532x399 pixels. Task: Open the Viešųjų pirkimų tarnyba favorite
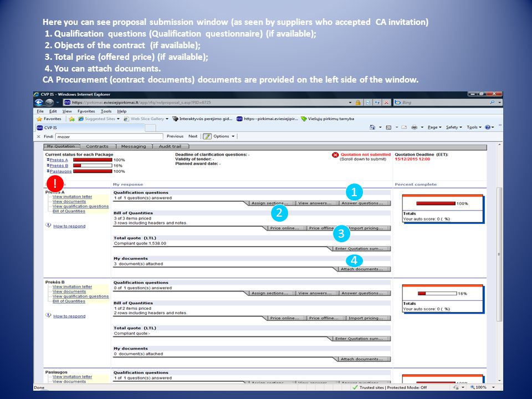(x=328, y=119)
